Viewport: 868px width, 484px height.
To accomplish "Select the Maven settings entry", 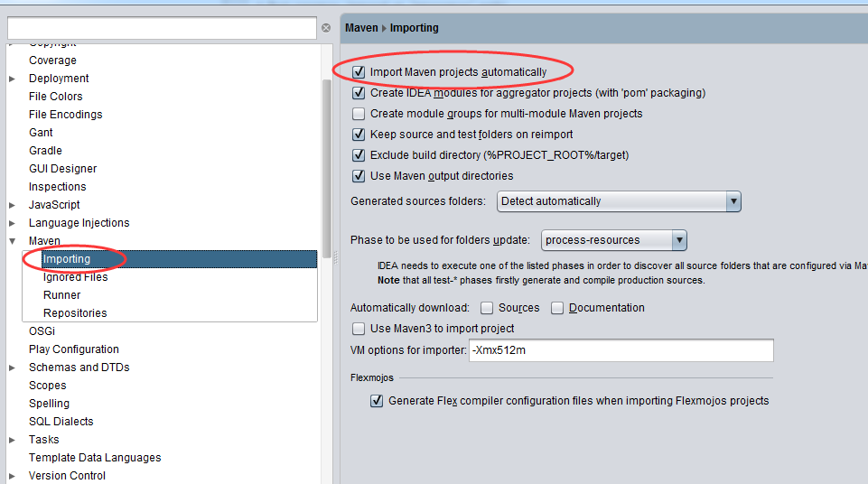I will tap(44, 241).
